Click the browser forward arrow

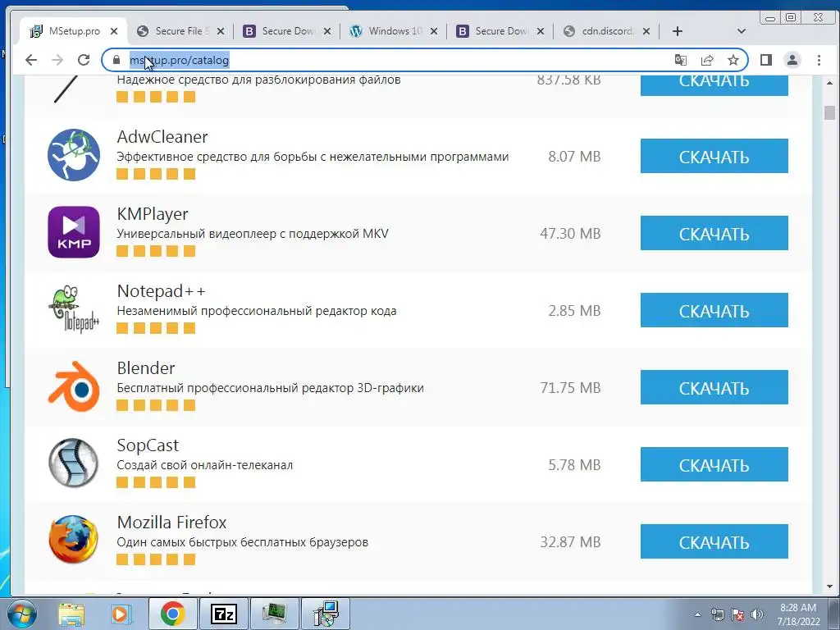click(x=57, y=60)
